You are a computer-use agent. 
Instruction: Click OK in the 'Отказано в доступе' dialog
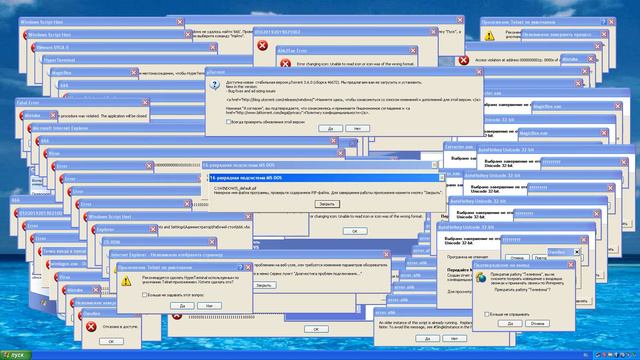pos(111,341)
